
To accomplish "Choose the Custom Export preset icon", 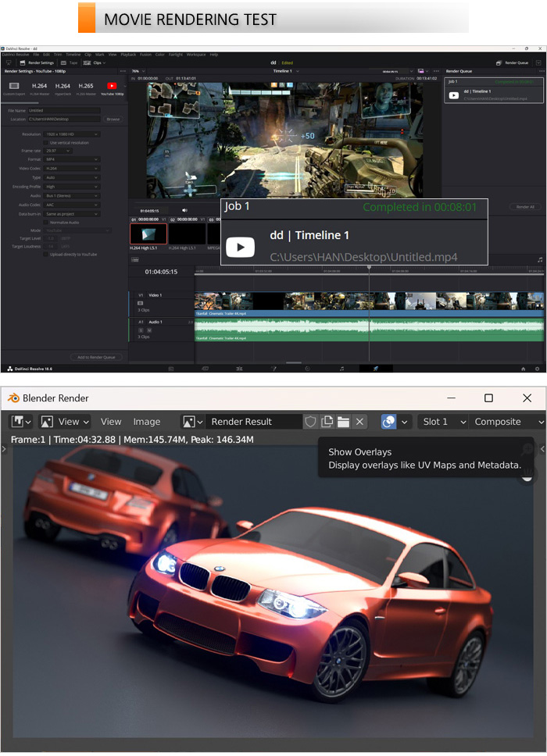I will click(14, 87).
